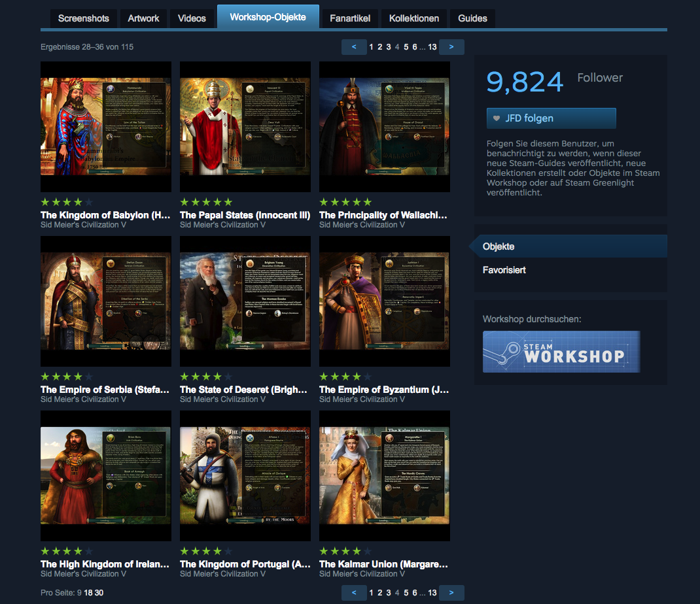Open the Principality of Wallachia thumbnail
The width and height of the screenshot is (700, 604).
(x=385, y=127)
